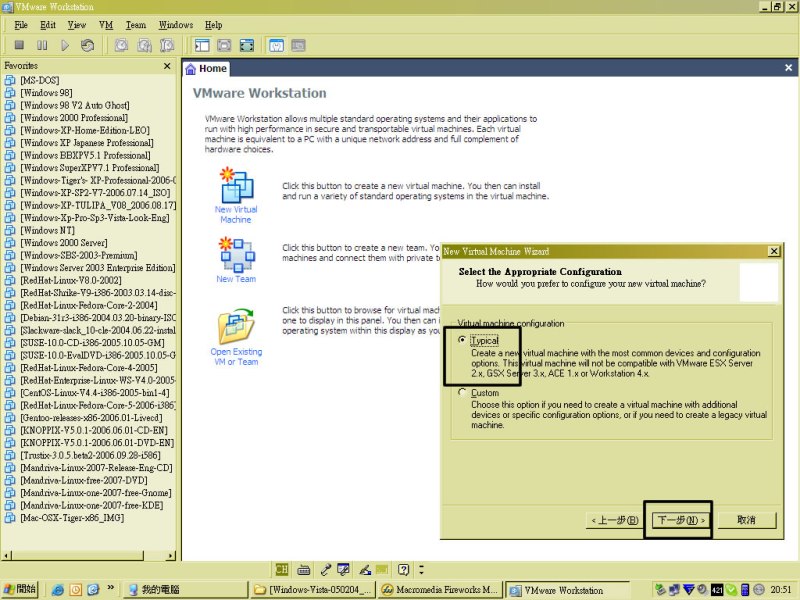
Task: Select [Mac-OSX-Tiger-x86_IMG] favorite
Action: point(72,518)
